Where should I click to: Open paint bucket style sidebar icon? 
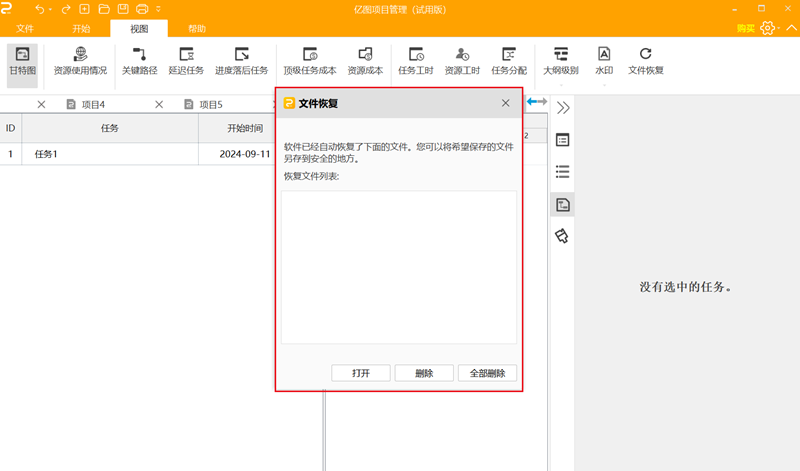tap(562, 236)
